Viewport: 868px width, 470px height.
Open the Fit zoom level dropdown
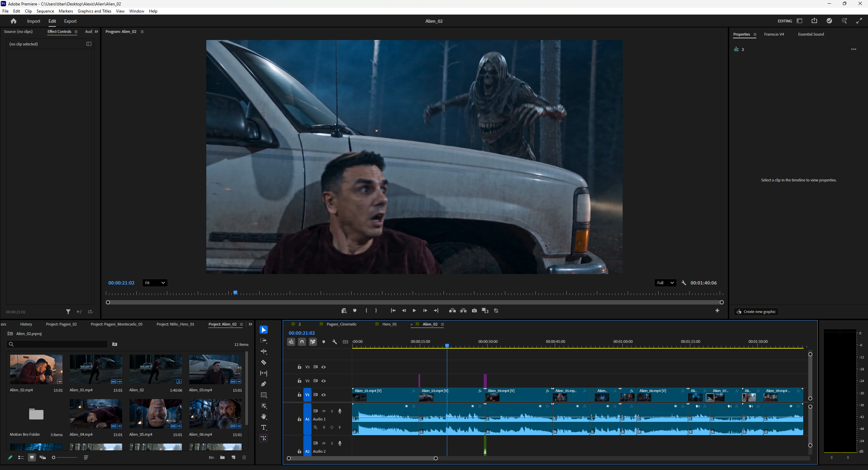155,283
